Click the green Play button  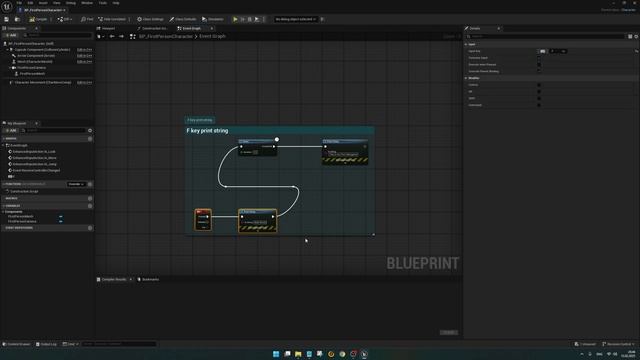[235, 19]
